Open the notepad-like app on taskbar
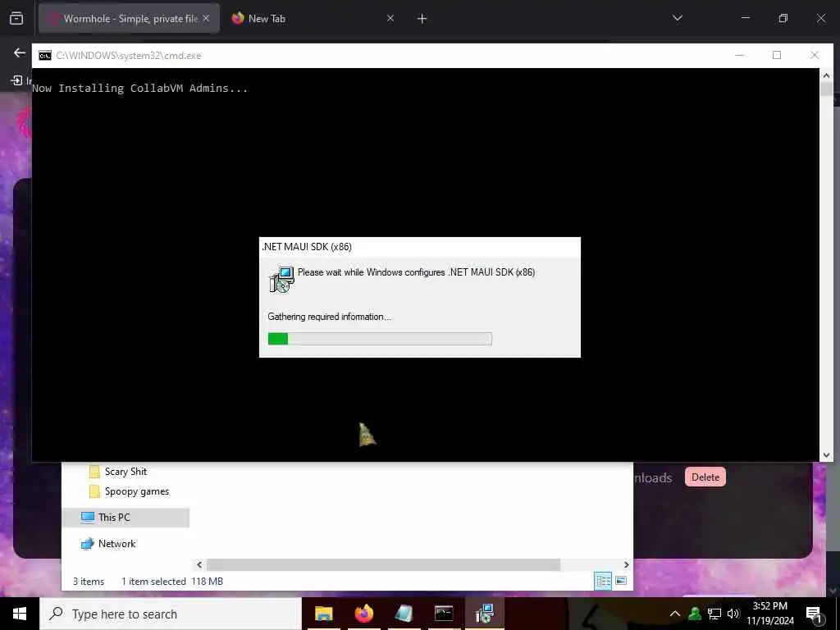The height and width of the screenshot is (630, 840). (x=404, y=614)
